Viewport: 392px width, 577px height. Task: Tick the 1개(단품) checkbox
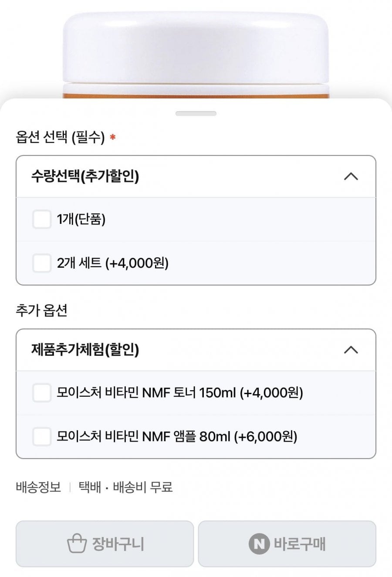coord(42,219)
